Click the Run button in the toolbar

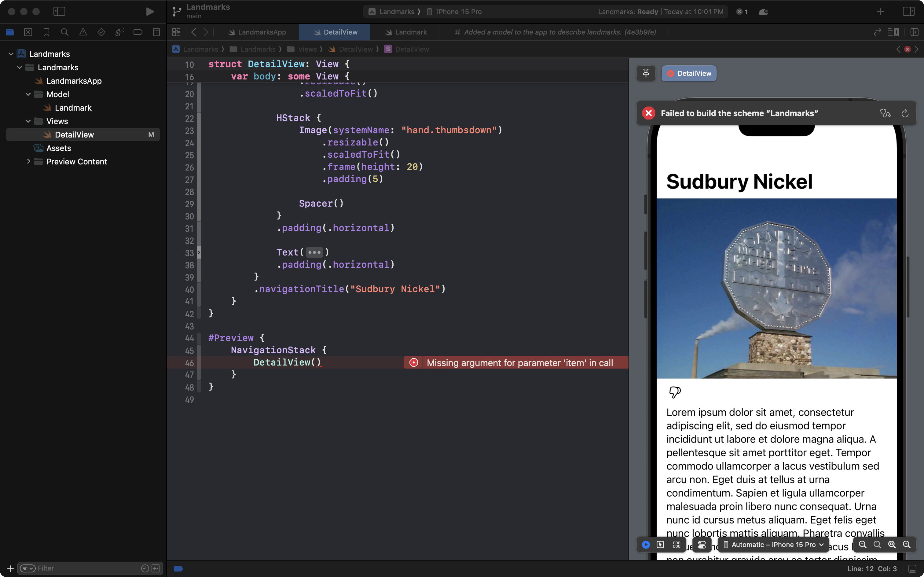[150, 11]
